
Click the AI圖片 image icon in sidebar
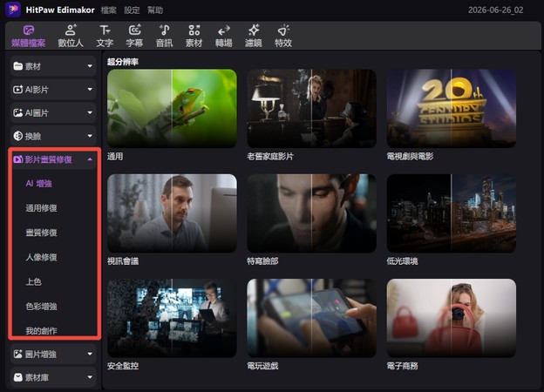pyautogui.click(x=17, y=112)
